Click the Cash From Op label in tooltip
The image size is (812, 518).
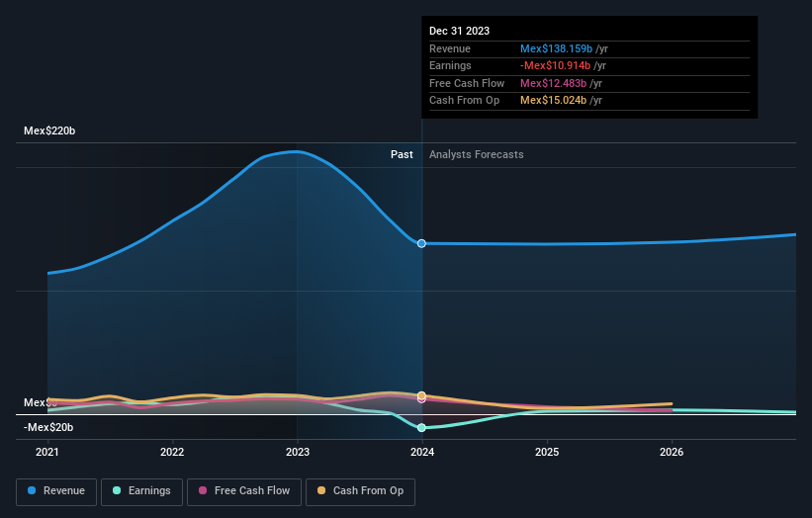point(464,101)
